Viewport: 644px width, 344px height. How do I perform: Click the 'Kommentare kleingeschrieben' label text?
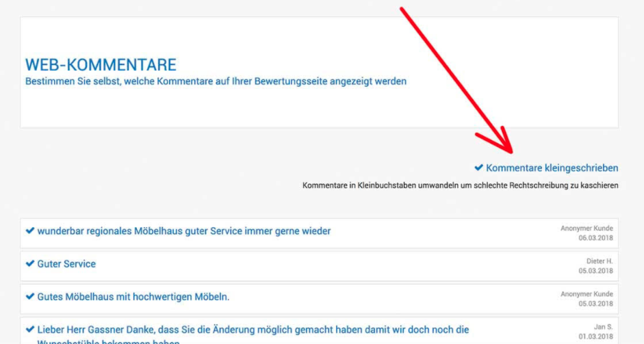pos(552,168)
